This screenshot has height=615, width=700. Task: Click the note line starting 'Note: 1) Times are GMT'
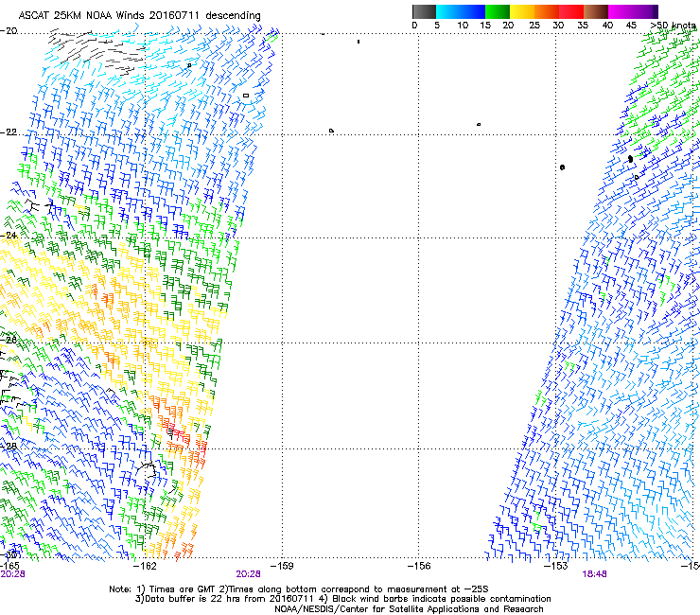299,589
